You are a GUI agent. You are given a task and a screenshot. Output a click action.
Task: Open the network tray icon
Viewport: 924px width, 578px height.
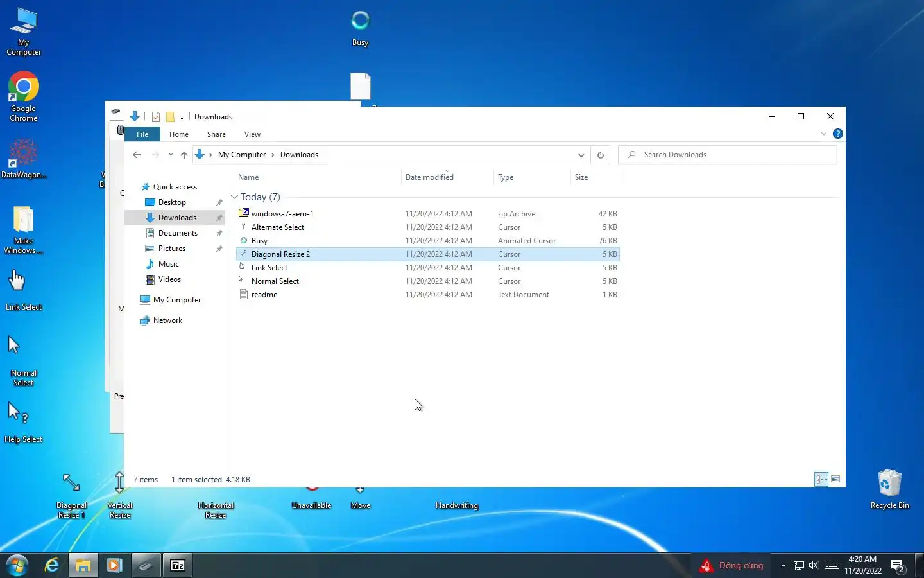pos(798,565)
